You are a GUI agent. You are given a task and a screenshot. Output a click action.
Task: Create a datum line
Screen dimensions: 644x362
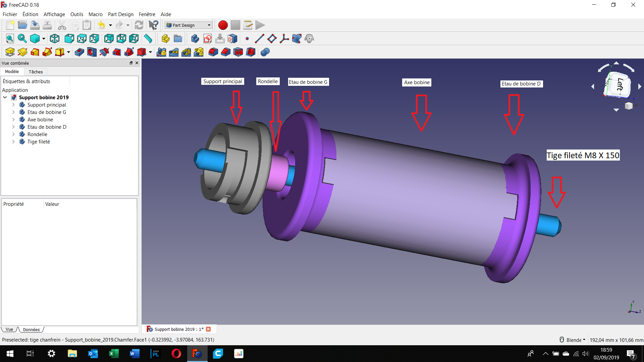pyautogui.click(x=259, y=39)
